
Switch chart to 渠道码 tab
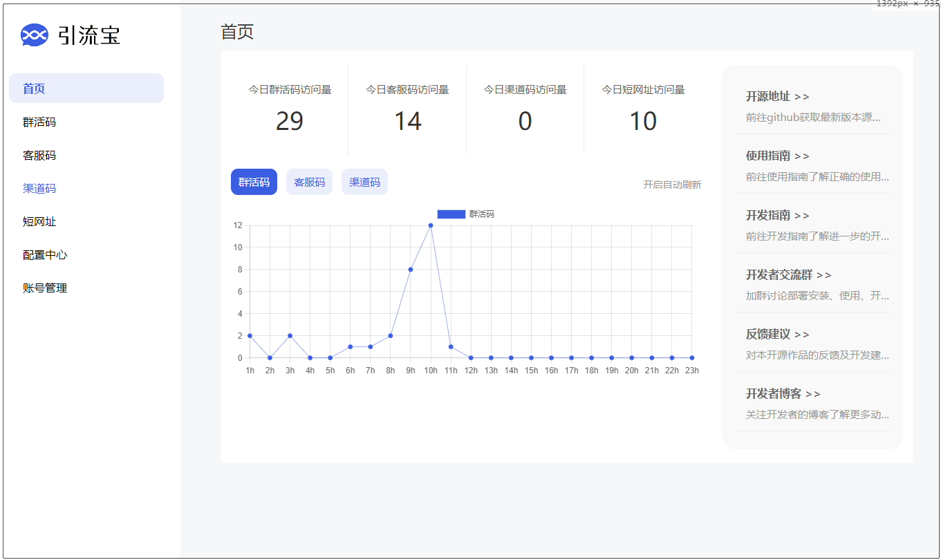click(x=364, y=182)
